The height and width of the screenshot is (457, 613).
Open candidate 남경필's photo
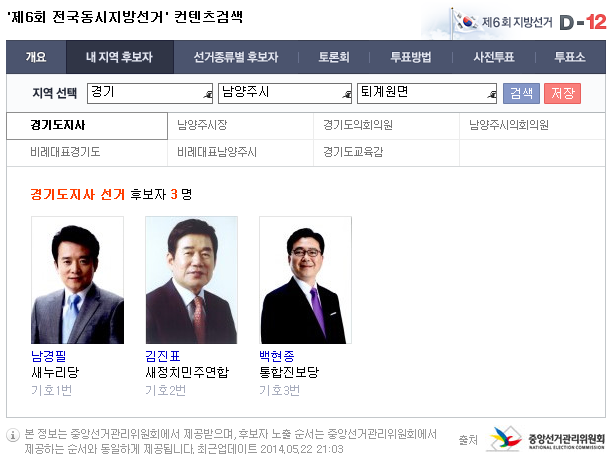point(77,280)
